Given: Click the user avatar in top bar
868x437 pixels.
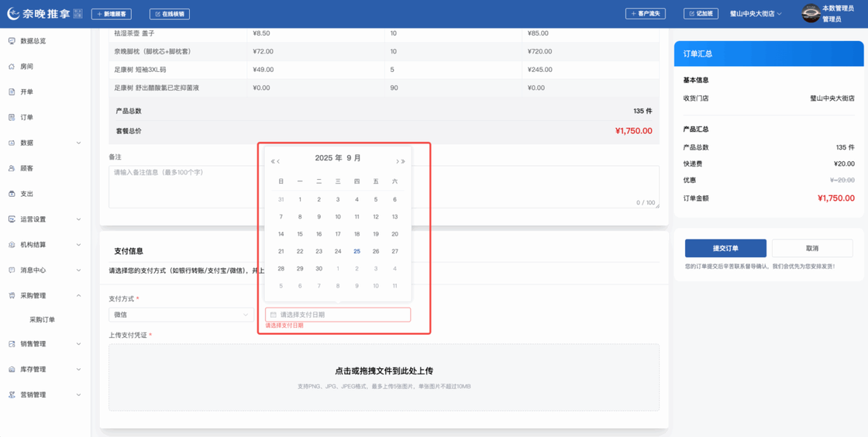Looking at the screenshot, I should [811, 13].
